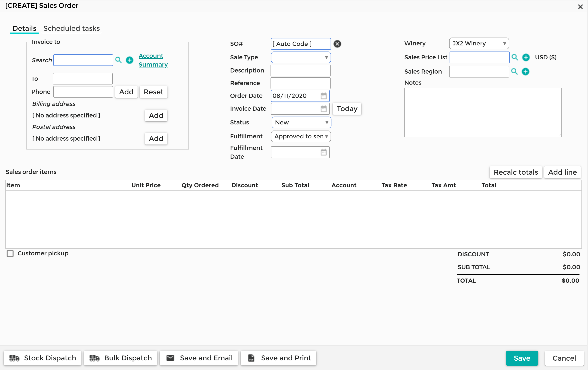Add a postal address
The height and width of the screenshot is (370, 588).
point(156,138)
